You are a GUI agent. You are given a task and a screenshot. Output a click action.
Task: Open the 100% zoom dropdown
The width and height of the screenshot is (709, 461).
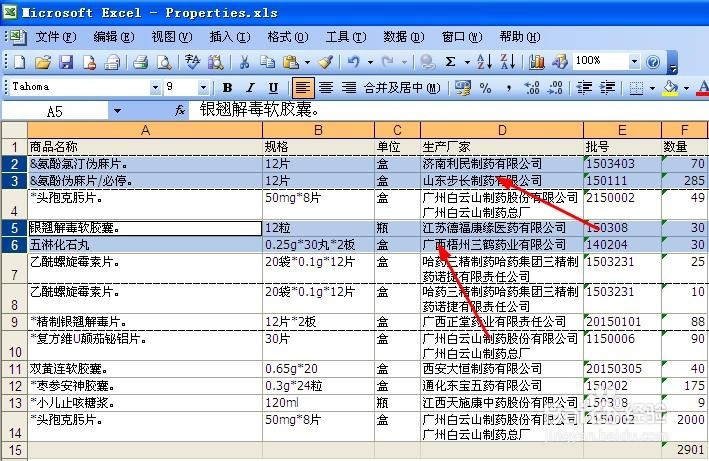pos(634,61)
